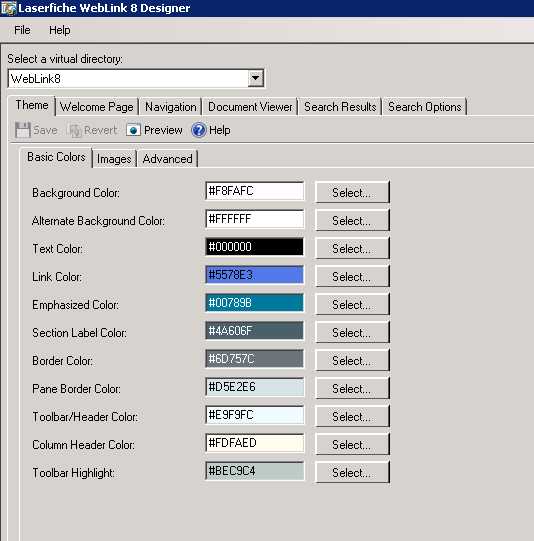Click the #D5E2E6 Pane Border Color field
The image size is (534, 541).
tap(255, 387)
